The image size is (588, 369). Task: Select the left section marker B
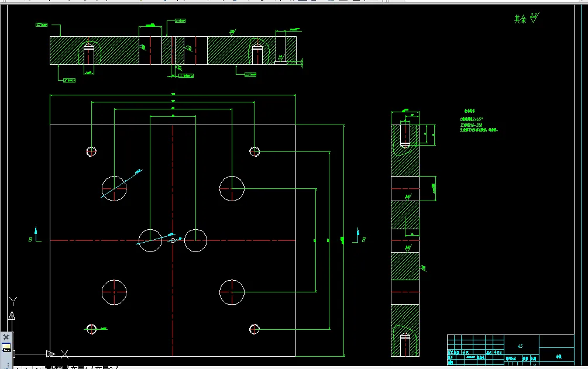[30, 240]
